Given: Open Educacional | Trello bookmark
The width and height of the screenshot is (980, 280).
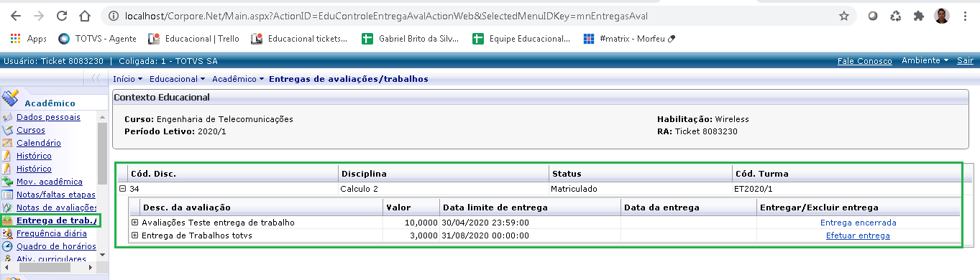Looking at the screenshot, I should click(194, 39).
